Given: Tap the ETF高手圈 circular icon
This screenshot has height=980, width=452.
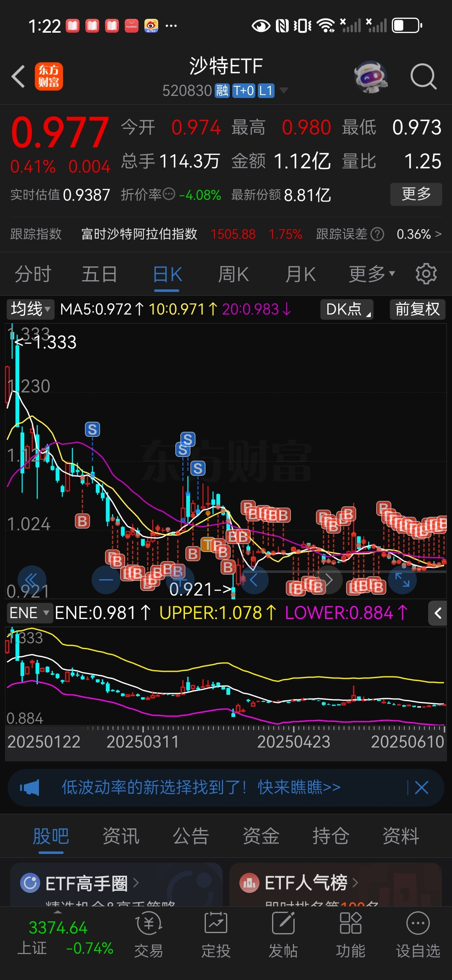Looking at the screenshot, I should tap(30, 883).
